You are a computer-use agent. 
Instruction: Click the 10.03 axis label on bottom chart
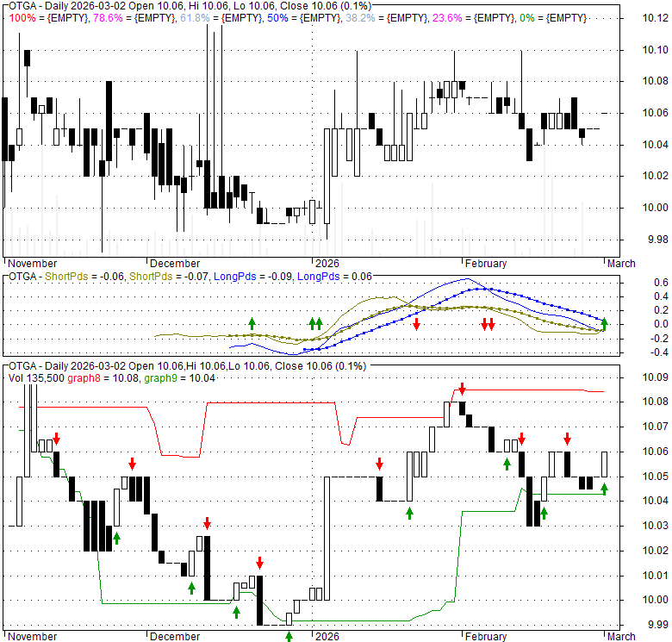click(656, 526)
